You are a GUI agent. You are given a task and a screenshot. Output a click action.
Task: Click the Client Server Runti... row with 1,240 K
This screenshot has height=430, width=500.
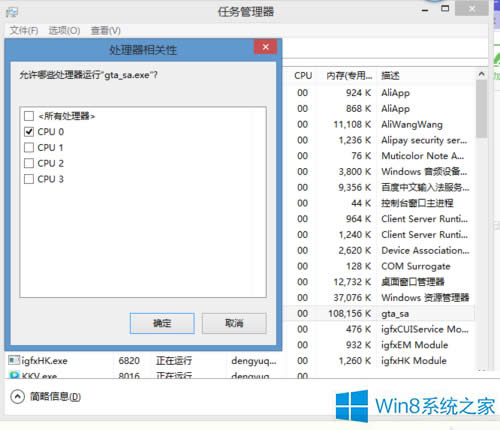(379, 235)
